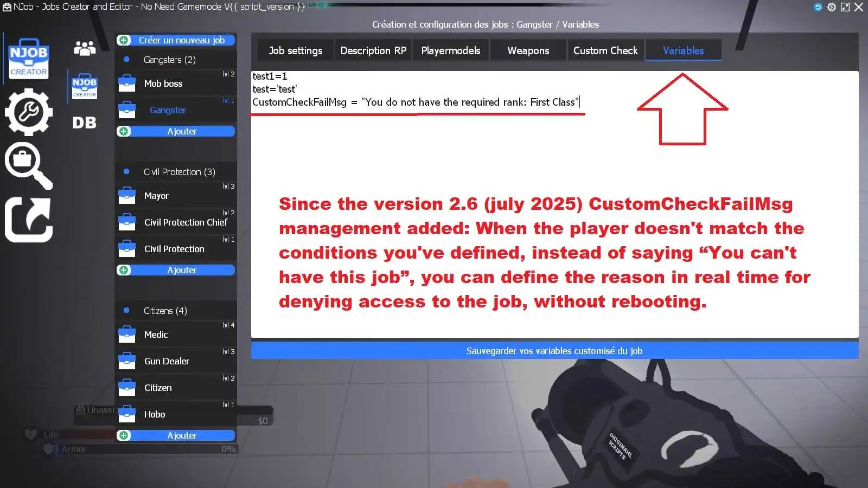
Task: Open the NJob Creator main logo panel
Action: 28,57
